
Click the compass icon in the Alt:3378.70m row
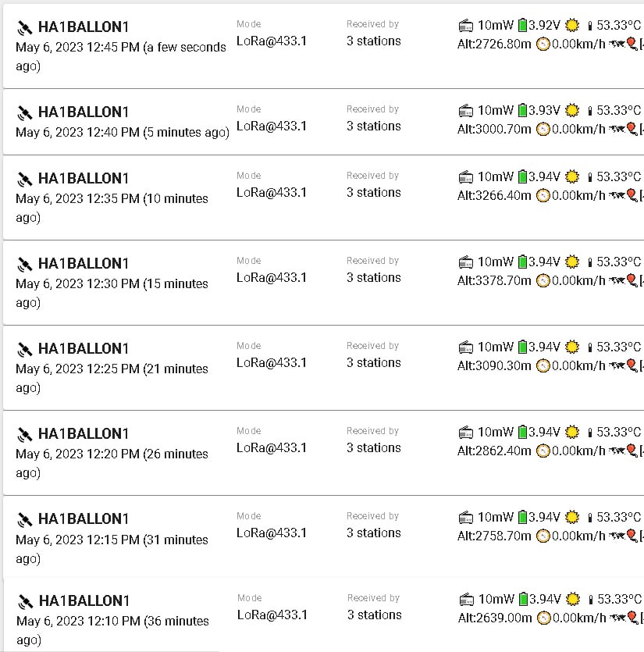(x=543, y=281)
